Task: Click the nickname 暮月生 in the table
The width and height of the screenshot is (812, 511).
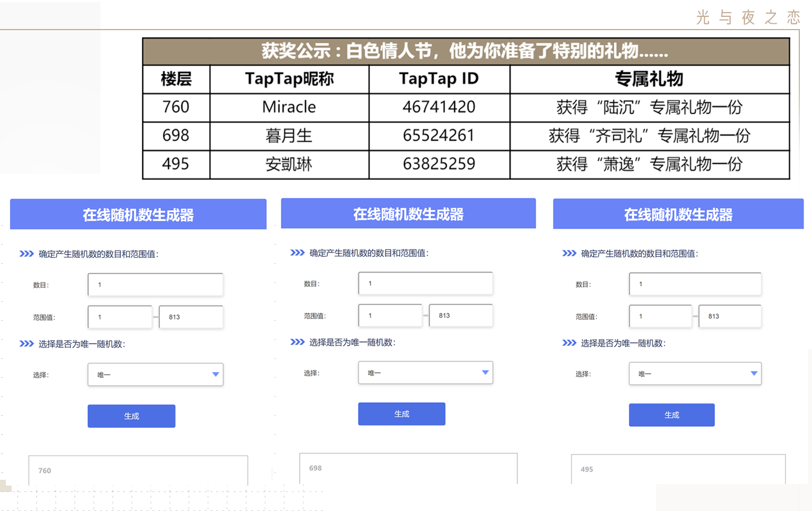Action: (x=289, y=136)
